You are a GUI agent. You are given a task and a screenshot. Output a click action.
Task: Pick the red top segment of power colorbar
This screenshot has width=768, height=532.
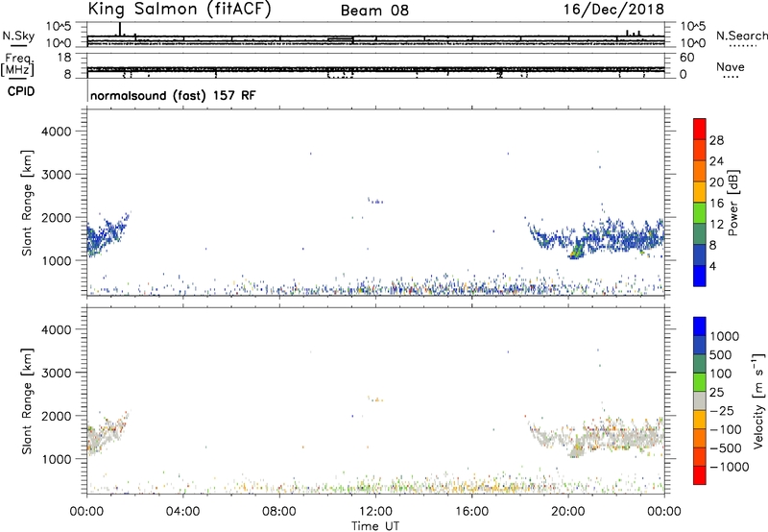(700, 129)
